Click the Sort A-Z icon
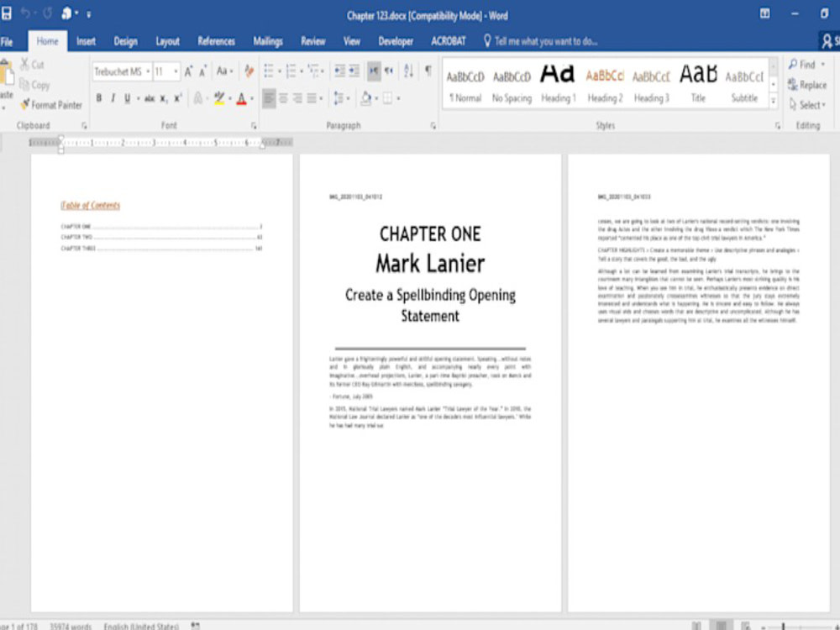This screenshot has width=840, height=630. [x=409, y=71]
